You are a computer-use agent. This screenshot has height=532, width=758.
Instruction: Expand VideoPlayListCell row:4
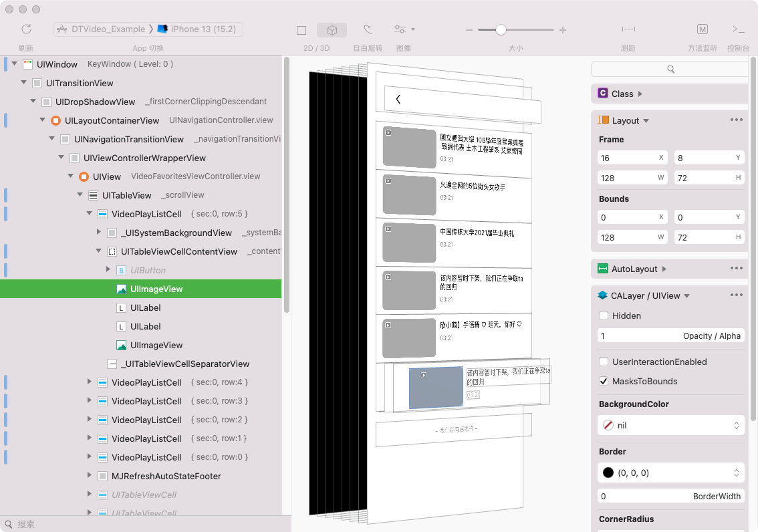[90, 382]
